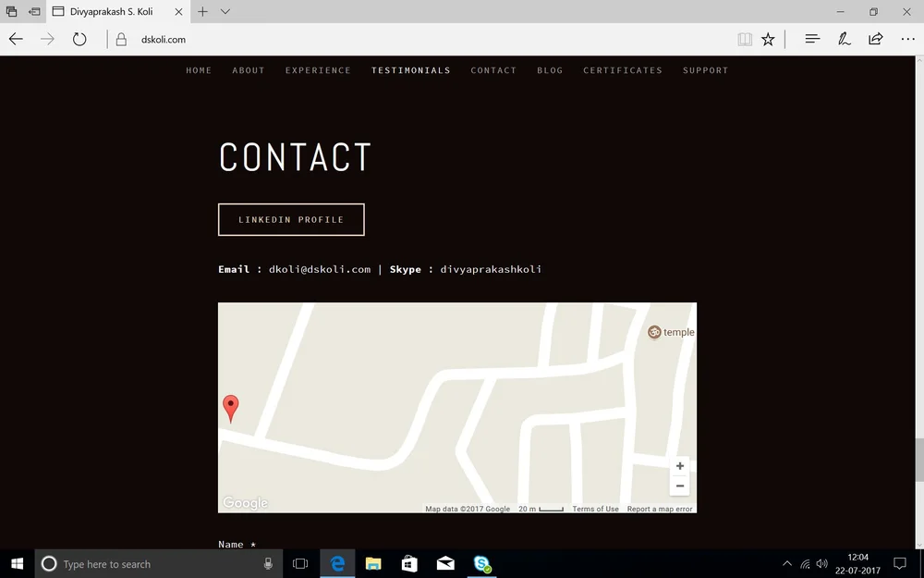Open the More actions menu in Edge
This screenshot has height=578, width=924.
click(x=908, y=39)
